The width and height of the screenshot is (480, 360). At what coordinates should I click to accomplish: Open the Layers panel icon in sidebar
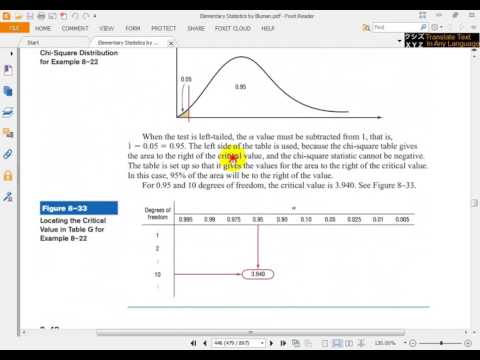click(x=8, y=112)
